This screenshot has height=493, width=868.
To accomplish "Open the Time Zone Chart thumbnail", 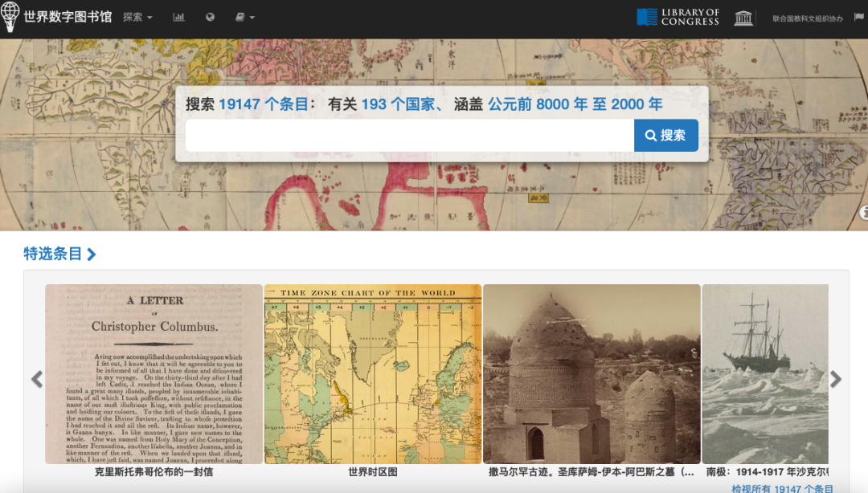I will [373, 374].
